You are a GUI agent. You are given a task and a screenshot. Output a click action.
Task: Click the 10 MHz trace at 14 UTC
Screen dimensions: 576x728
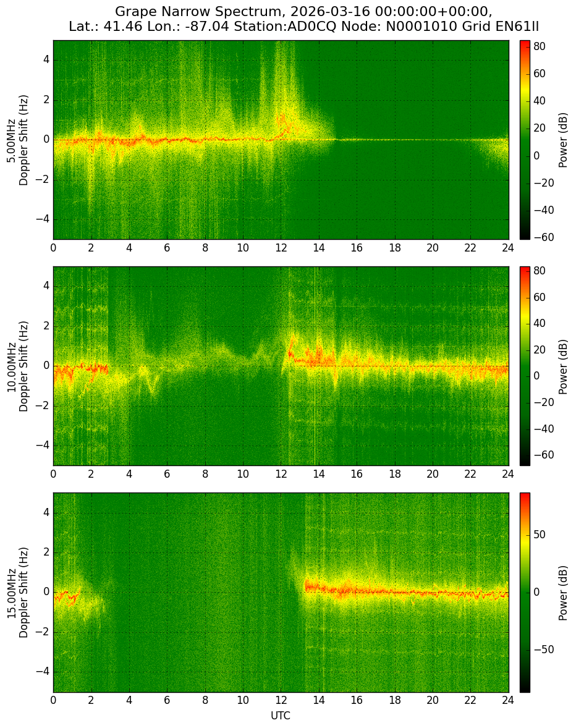(318, 357)
